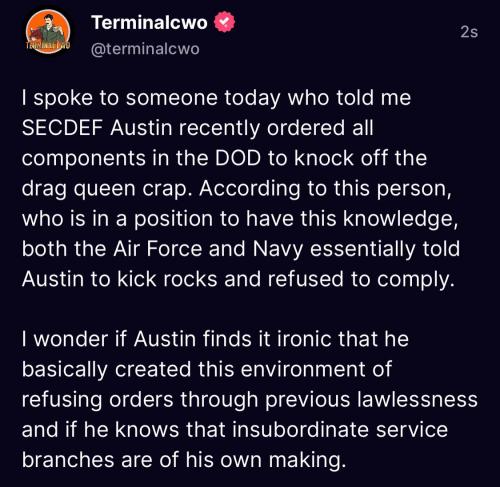This screenshot has height=487, width=500.
Task: Click the word "knowledge" in the post
Action: coord(400,219)
